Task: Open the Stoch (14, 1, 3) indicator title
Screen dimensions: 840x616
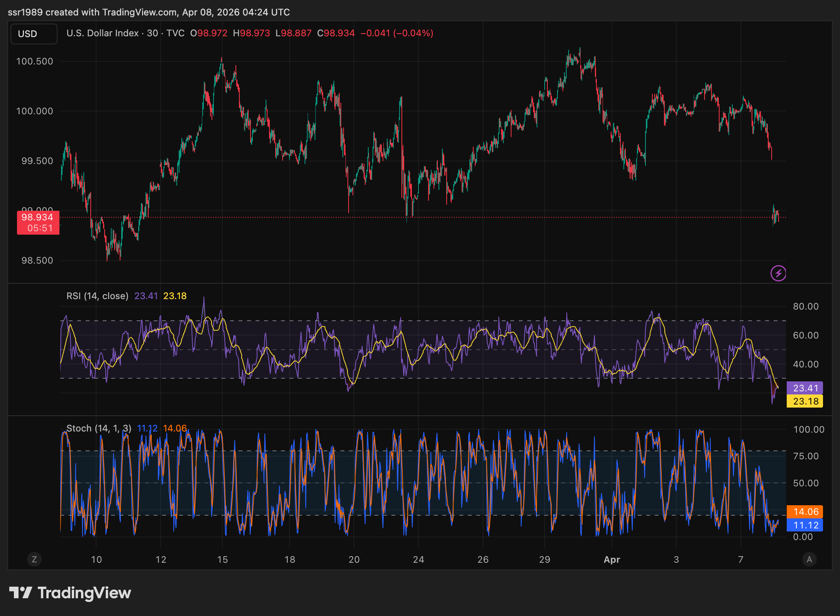Action: tap(99, 428)
